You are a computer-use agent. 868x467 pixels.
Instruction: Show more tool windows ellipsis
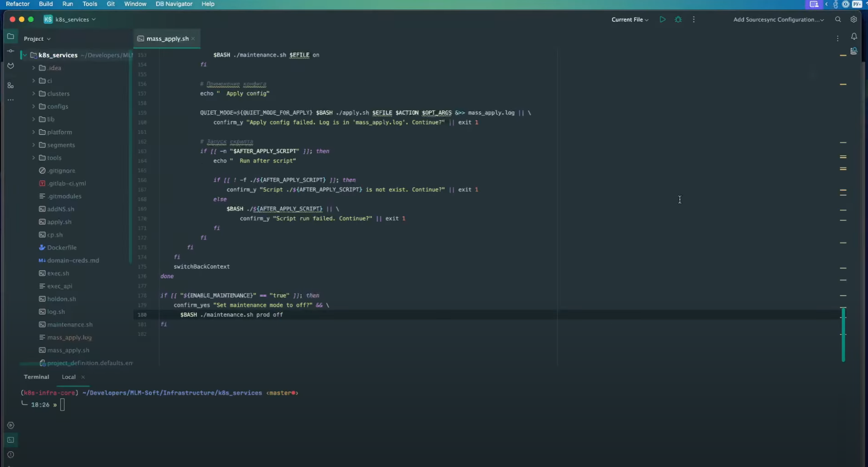point(11,100)
